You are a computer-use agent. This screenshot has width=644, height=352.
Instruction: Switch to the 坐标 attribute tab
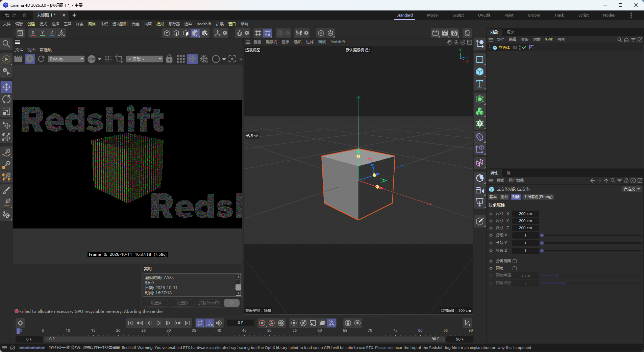[x=504, y=197]
